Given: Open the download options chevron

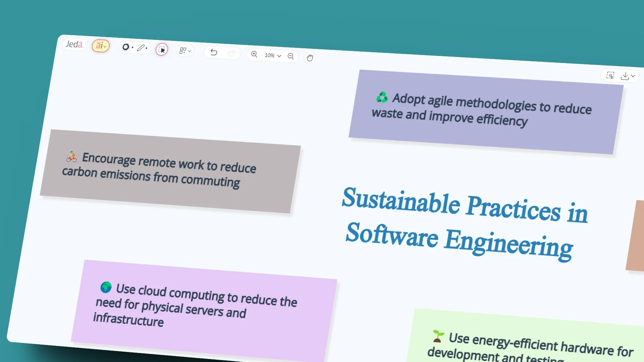Looking at the screenshot, I should 634,76.
